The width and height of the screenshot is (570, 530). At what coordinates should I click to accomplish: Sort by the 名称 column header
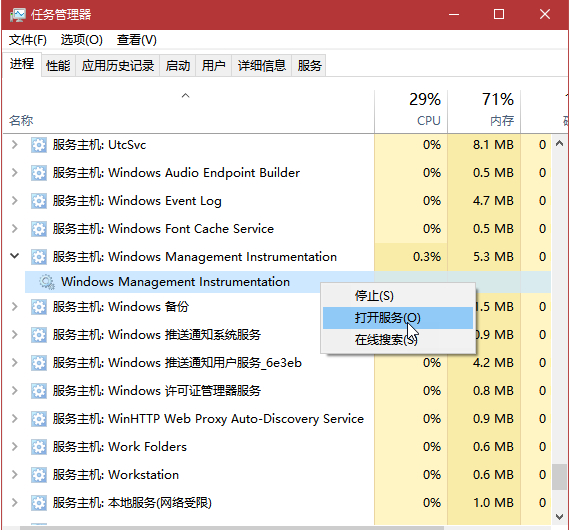coord(188,111)
